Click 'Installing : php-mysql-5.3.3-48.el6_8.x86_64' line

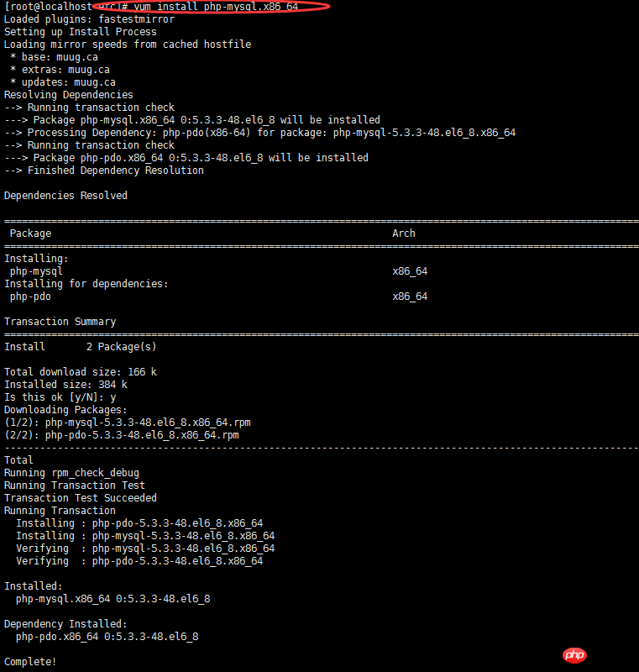tap(145, 536)
